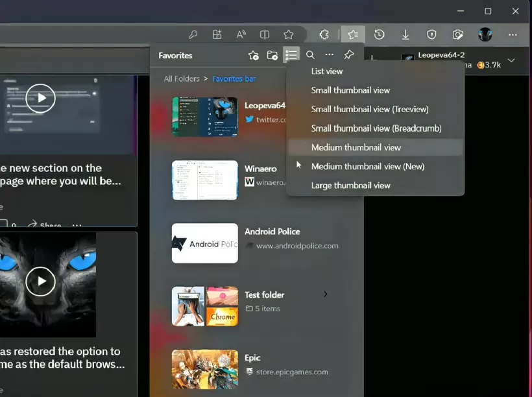Open the Test folder thumbnail
The width and height of the screenshot is (532, 397).
click(205, 306)
